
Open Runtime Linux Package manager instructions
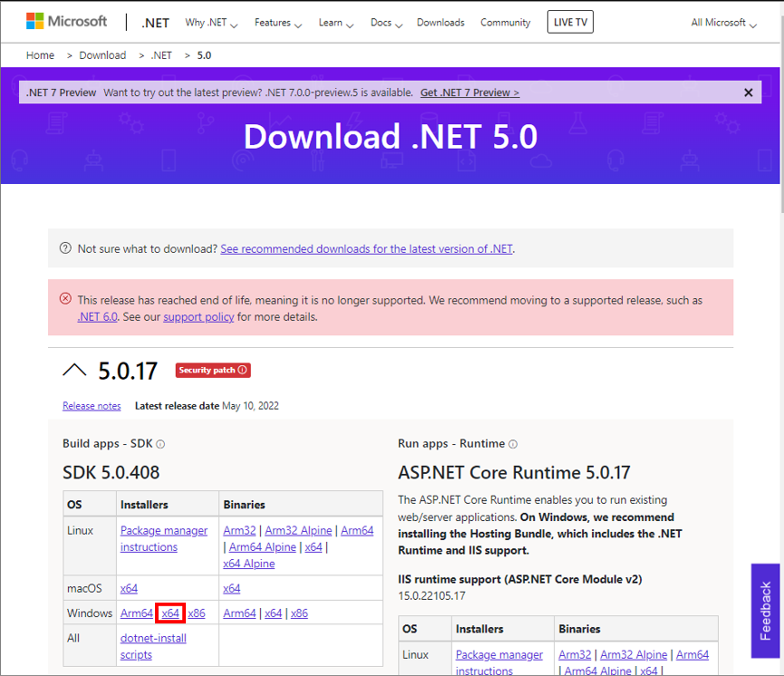(x=499, y=662)
